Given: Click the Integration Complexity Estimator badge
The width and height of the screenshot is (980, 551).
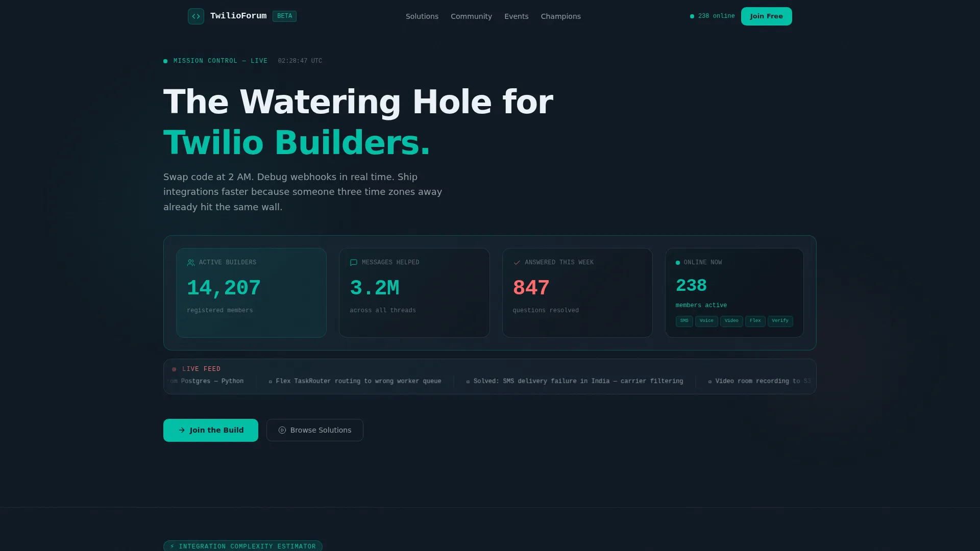Looking at the screenshot, I should pos(243,546).
